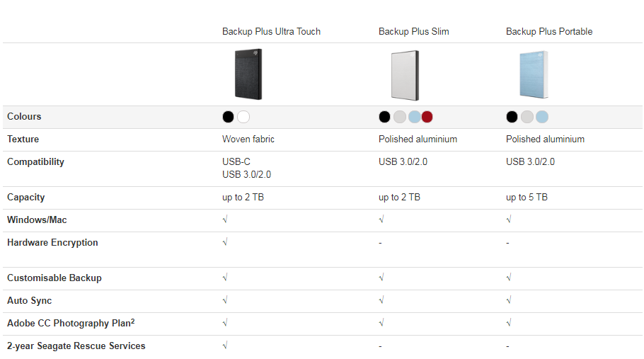Pick red swatch for Backup Plus Slim
Image resolution: width=644 pixels, height=359 pixels.
(427, 117)
